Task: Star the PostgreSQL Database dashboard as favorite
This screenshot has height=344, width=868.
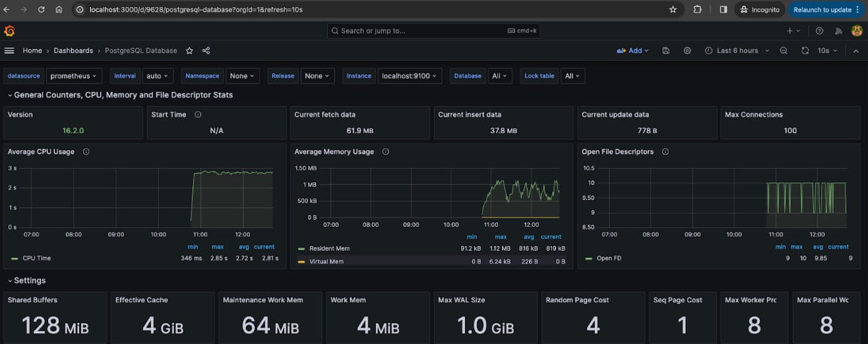Action: [189, 51]
